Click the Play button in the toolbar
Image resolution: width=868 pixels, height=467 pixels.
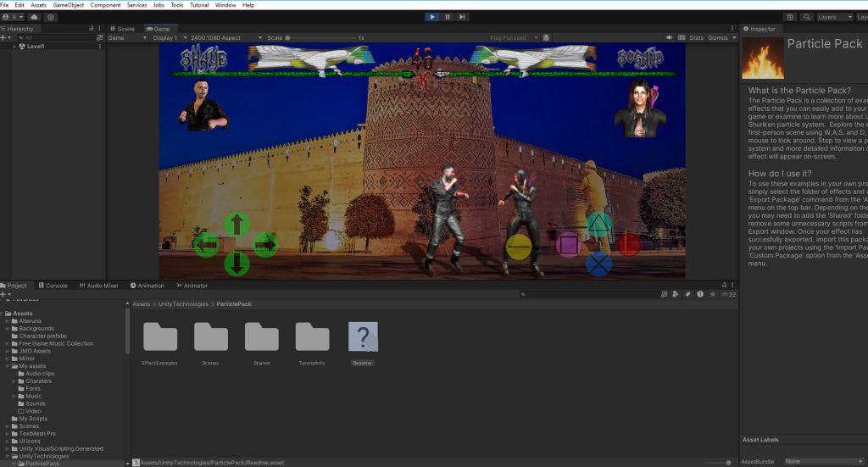[x=432, y=17]
